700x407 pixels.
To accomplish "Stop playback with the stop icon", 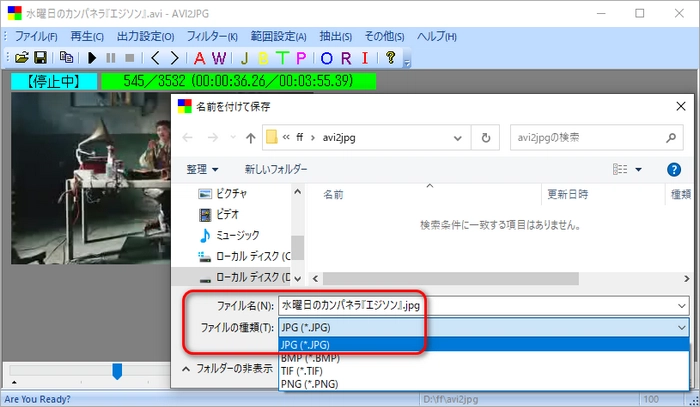I will pyautogui.click(x=129, y=58).
